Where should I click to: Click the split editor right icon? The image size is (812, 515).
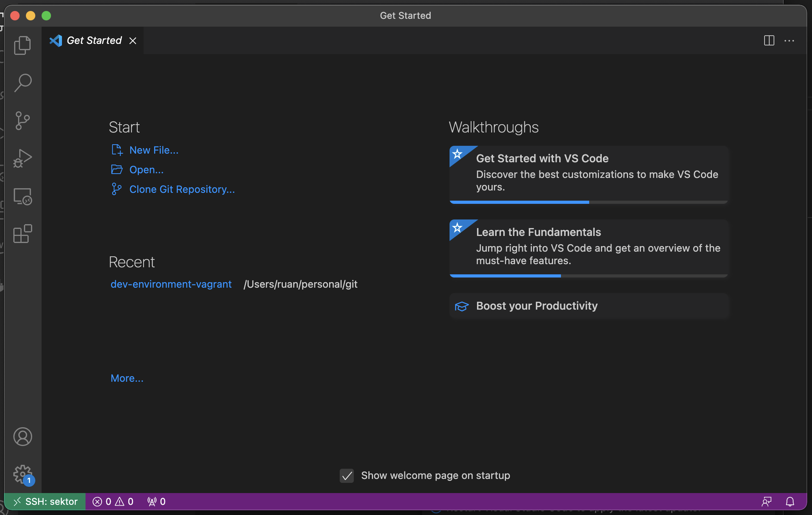point(769,40)
